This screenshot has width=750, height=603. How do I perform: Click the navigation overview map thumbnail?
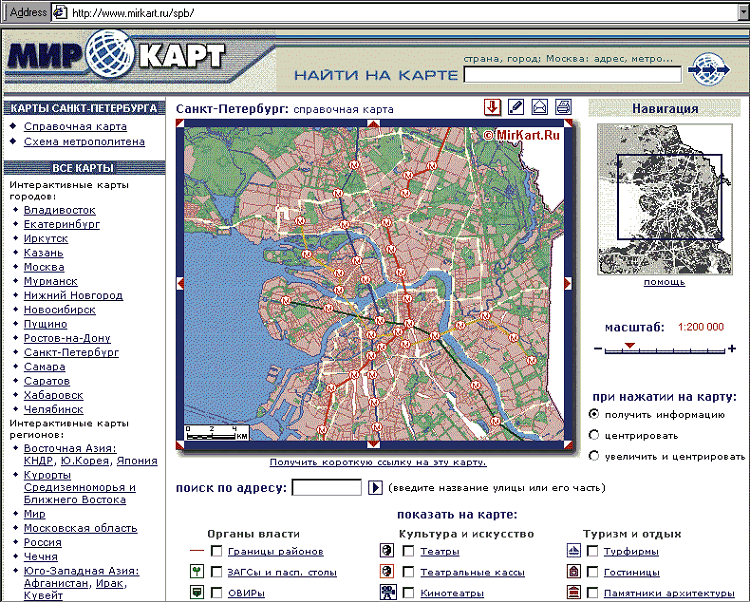click(x=664, y=199)
